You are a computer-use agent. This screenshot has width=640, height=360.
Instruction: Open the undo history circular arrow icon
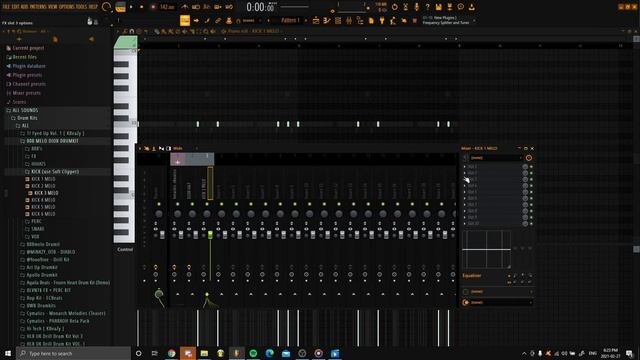(x=395, y=7)
